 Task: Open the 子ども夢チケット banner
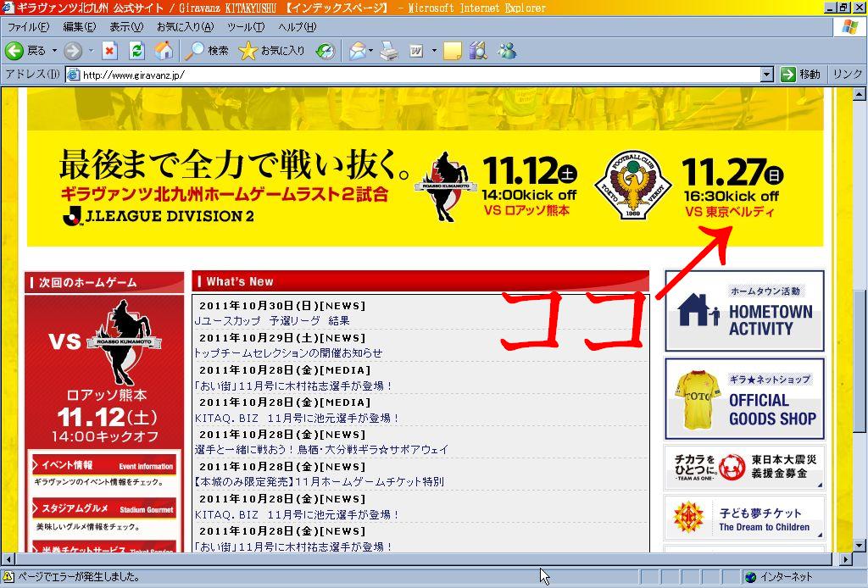[744, 519]
